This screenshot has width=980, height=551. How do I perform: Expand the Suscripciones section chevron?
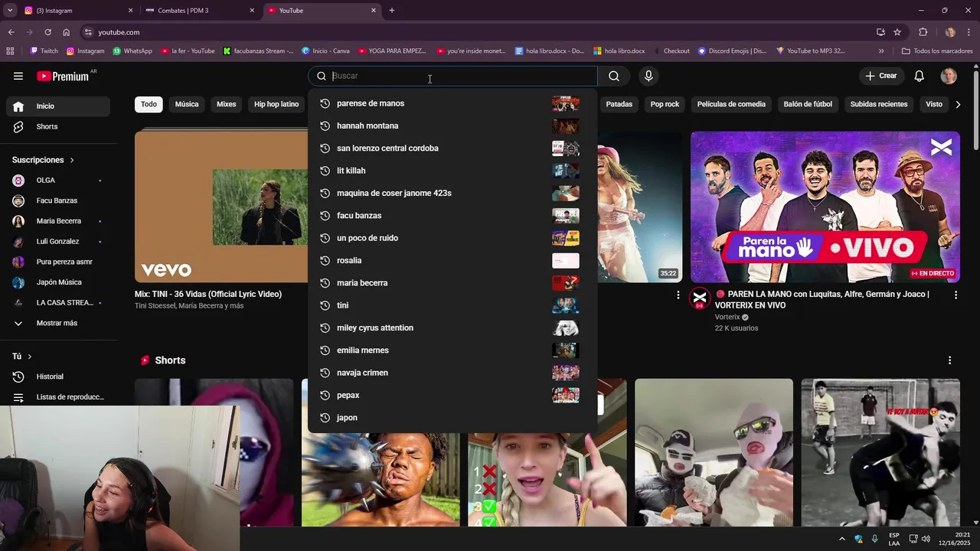tap(72, 160)
